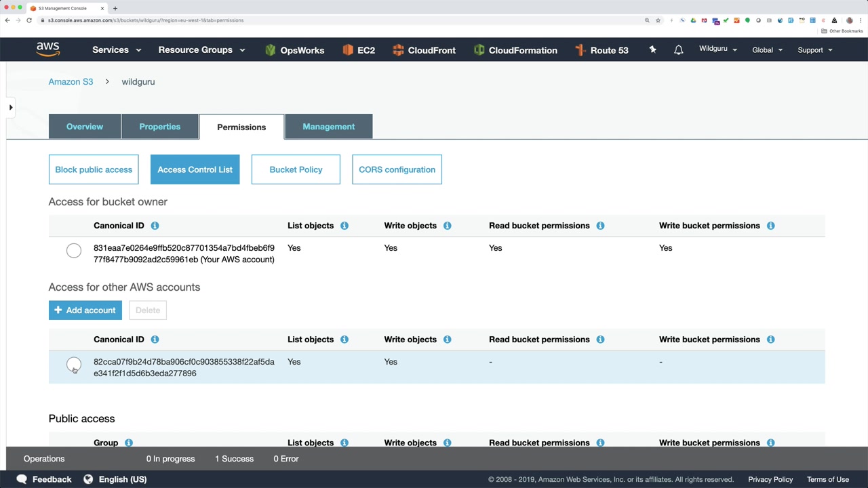Open the CORS configuration section

397,169
